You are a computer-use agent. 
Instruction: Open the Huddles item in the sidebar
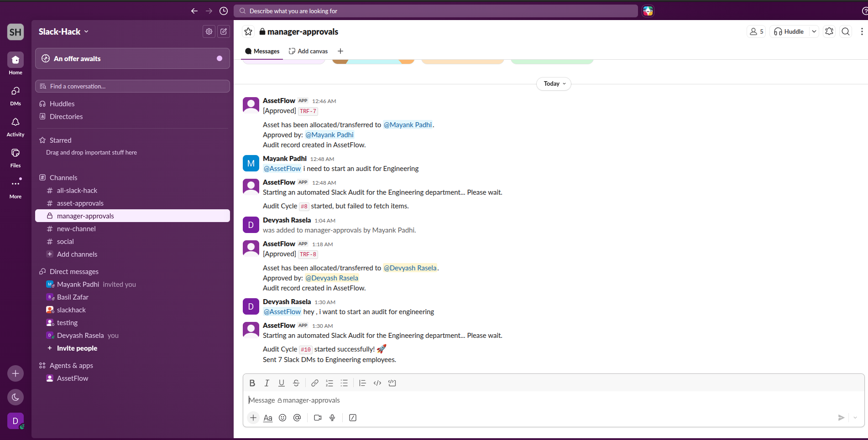click(x=132, y=104)
